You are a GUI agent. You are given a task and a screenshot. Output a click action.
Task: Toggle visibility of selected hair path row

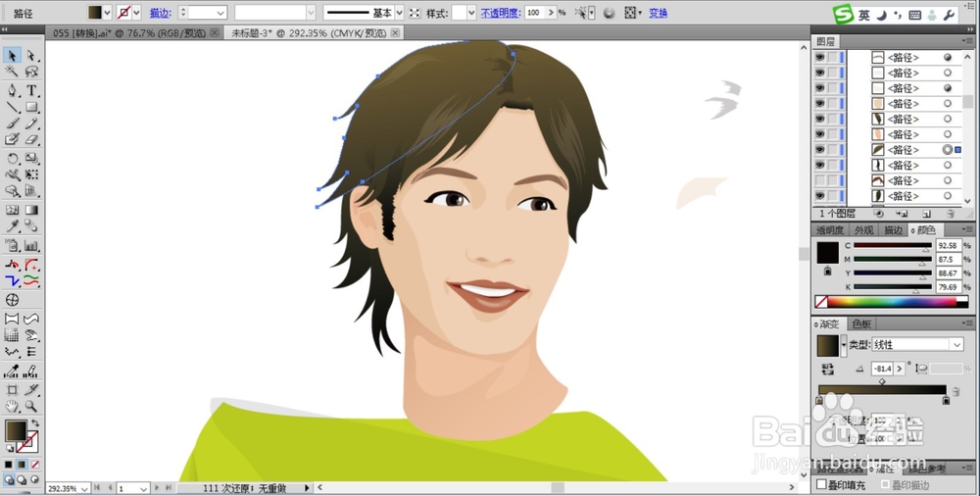pyautogui.click(x=820, y=150)
